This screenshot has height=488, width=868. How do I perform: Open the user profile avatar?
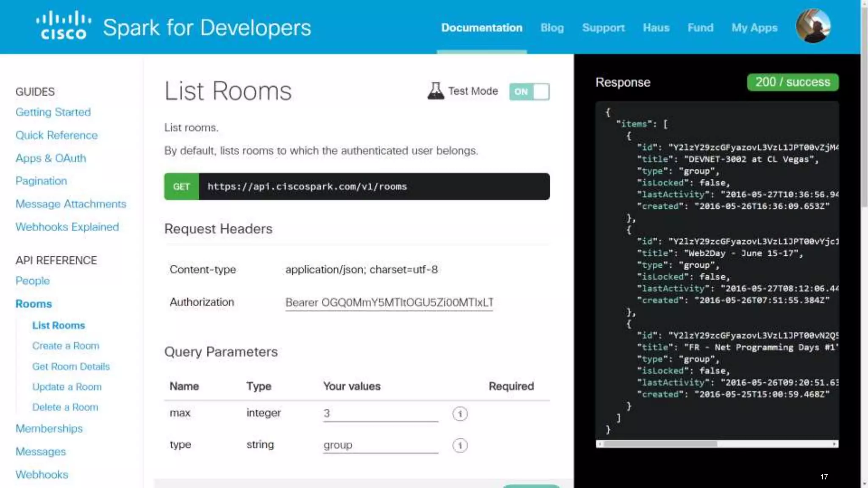pyautogui.click(x=813, y=26)
